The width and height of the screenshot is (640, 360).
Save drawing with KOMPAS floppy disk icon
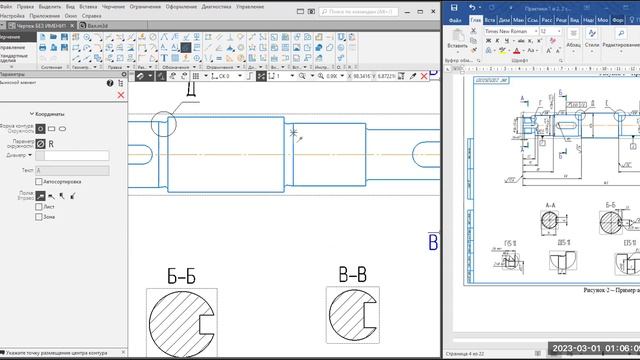tap(64, 37)
